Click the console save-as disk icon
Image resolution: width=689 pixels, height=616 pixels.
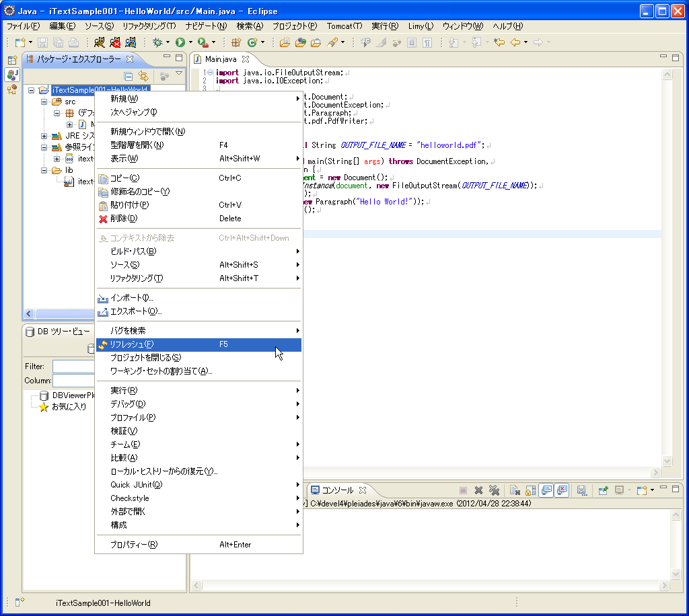tap(582, 490)
